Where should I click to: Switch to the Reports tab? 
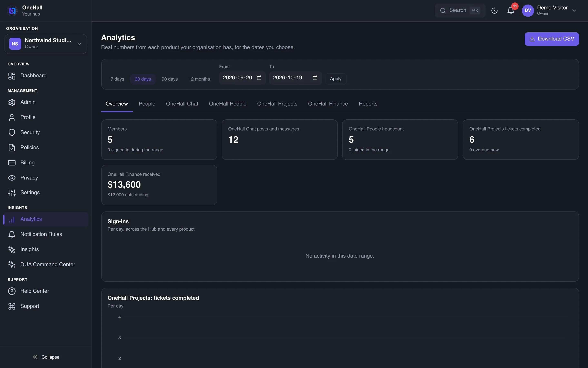tap(368, 104)
